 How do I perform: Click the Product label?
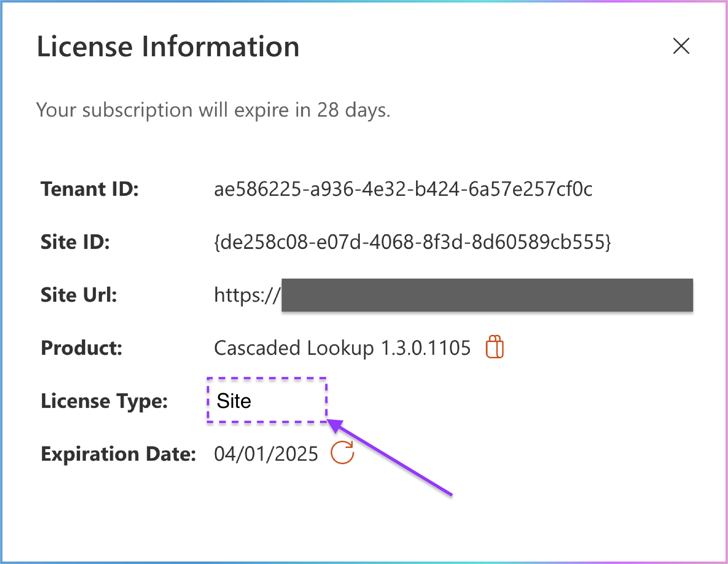coord(82,348)
